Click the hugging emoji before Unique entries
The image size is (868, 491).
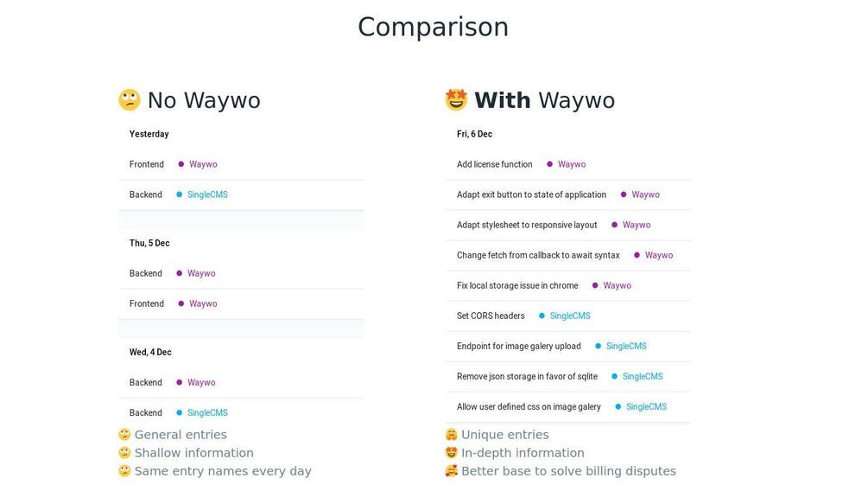[451, 435]
